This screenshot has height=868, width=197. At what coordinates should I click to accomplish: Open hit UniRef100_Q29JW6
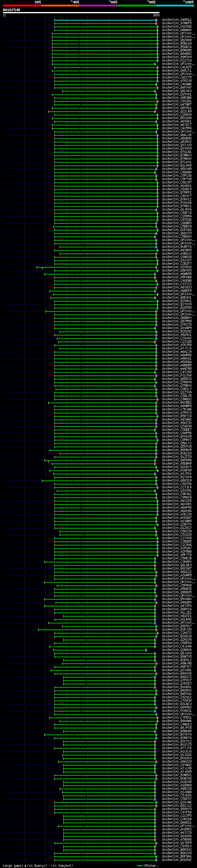176,802
